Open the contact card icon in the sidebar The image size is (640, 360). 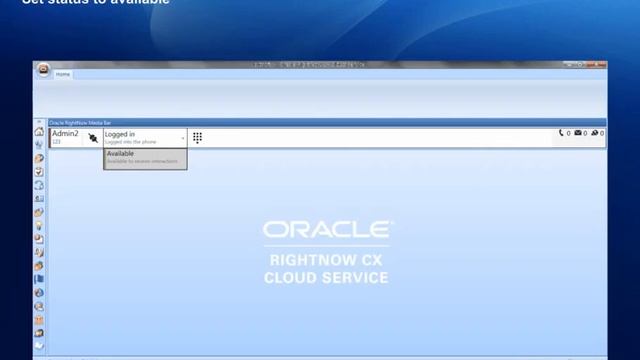click(39, 199)
